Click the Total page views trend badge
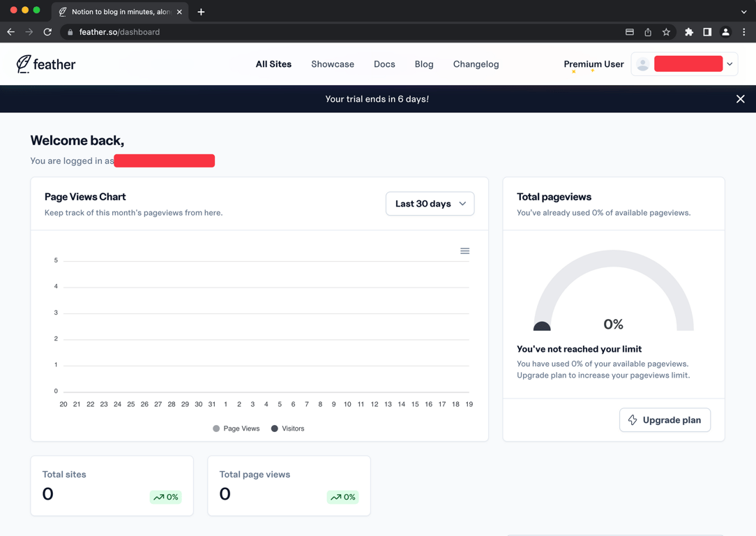 [x=343, y=497]
